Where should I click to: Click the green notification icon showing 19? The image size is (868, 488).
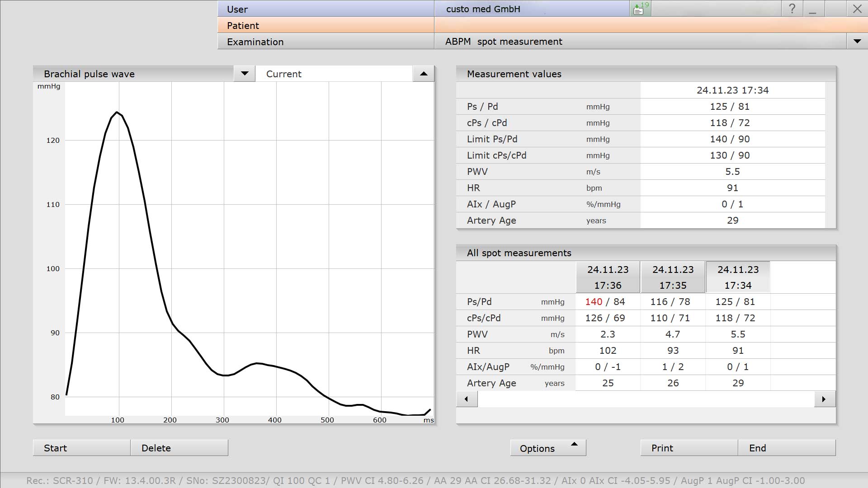640,9
